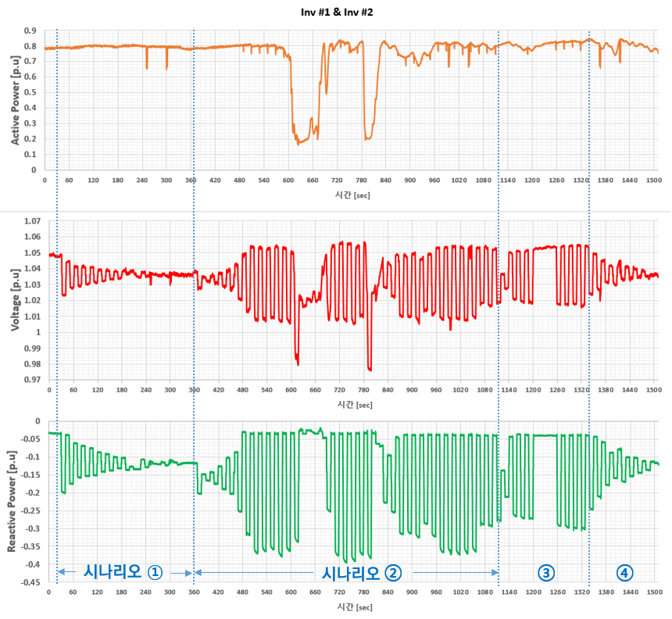Click the 720 time tick under Voltage chart
This screenshot has height=619, width=672.
coord(339,390)
